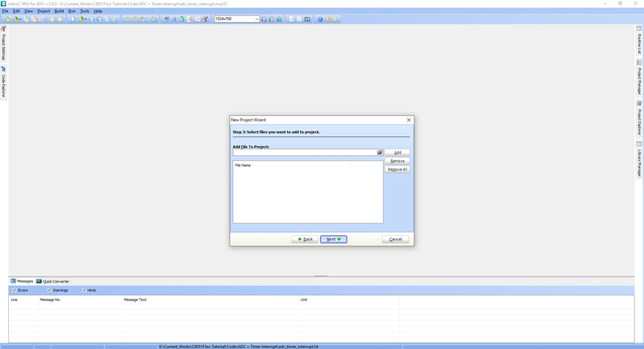Expand the Routine List side panel

tap(639, 40)
